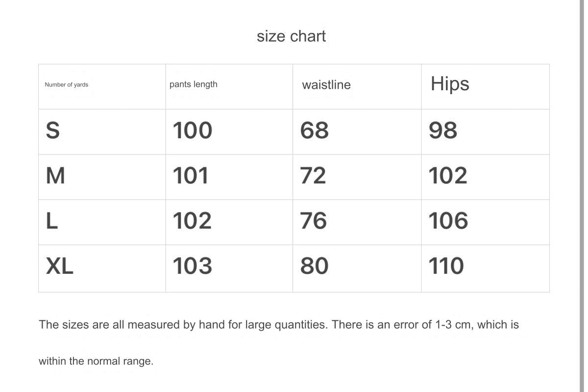588x392 pixels.
Task: Click hips value 106 for size L
Action: coord(448,221)
